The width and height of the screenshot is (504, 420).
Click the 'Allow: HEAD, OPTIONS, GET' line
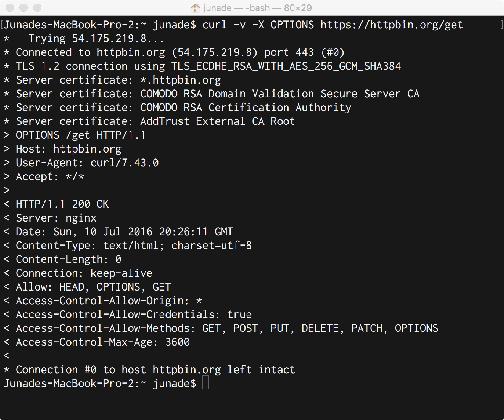click(94, 287)
